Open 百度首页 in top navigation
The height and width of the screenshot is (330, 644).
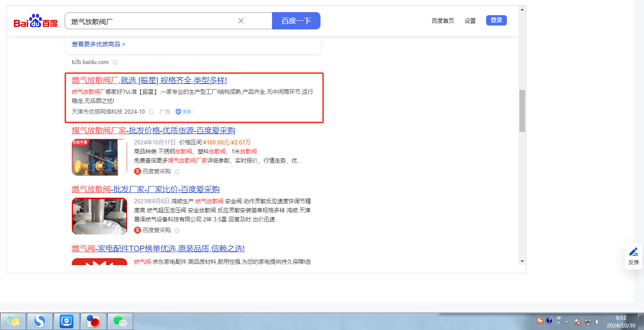point(442,21)
